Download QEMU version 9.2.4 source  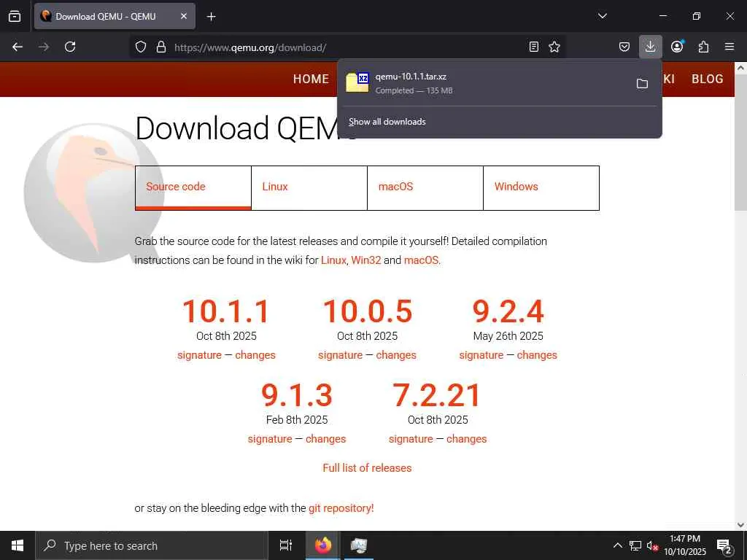point(508,311)
